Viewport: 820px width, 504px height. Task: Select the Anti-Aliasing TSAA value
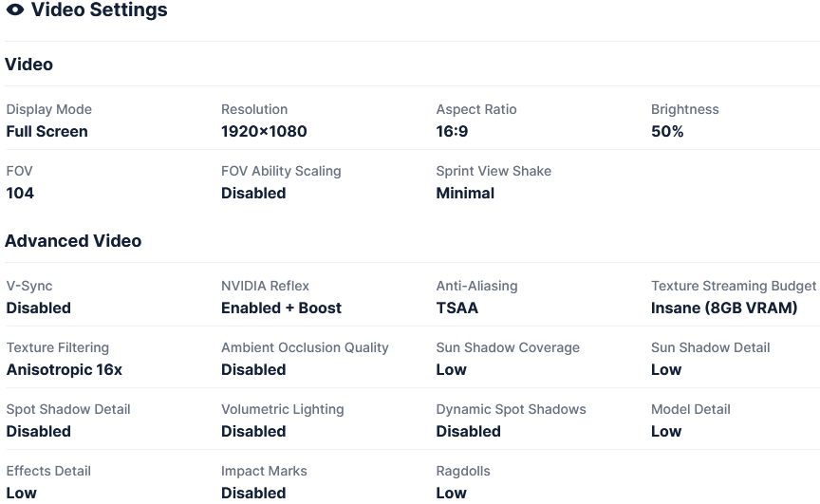click(457, 308)
